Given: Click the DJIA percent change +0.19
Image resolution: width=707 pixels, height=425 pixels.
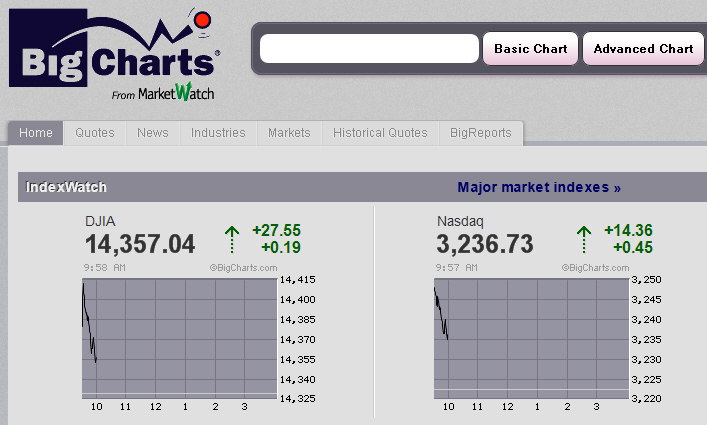Looking at the screenshot, I should pos(281,247).
